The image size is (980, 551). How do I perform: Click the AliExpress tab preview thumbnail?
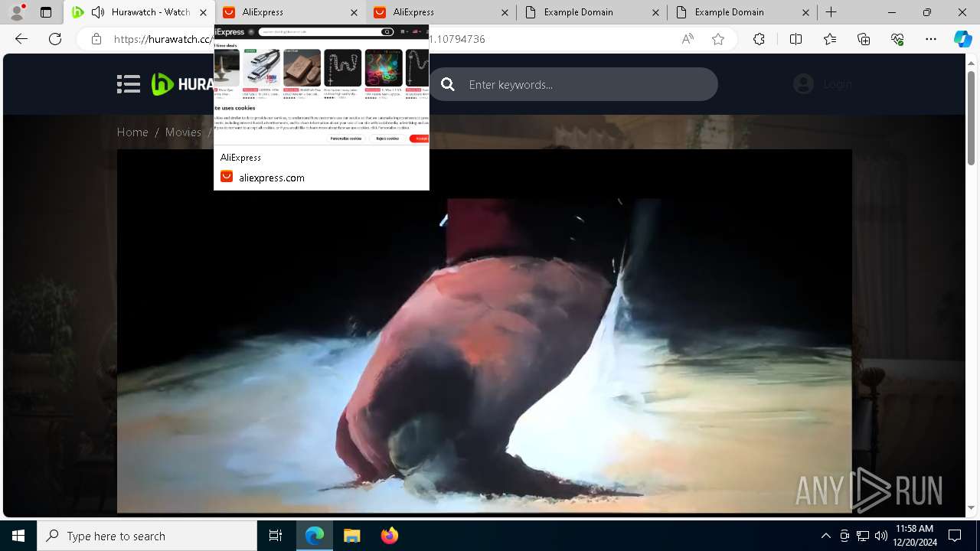tap(322, 85)
